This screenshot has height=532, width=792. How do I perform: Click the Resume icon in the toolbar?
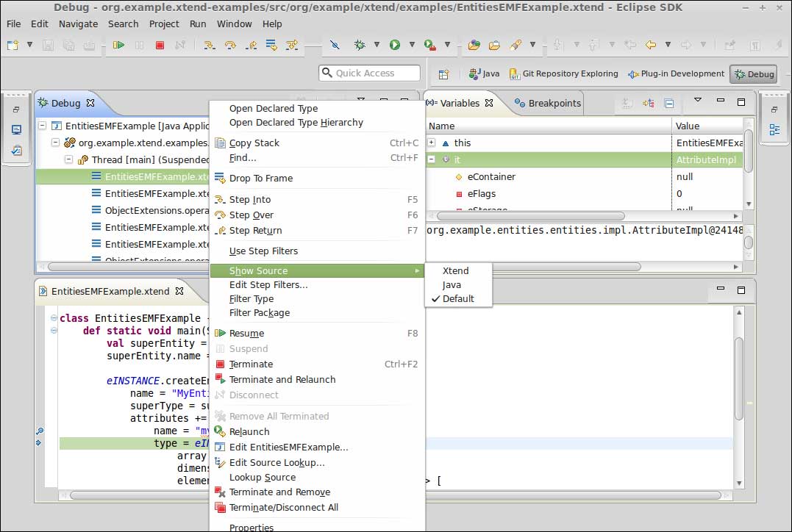coord(118,45)
